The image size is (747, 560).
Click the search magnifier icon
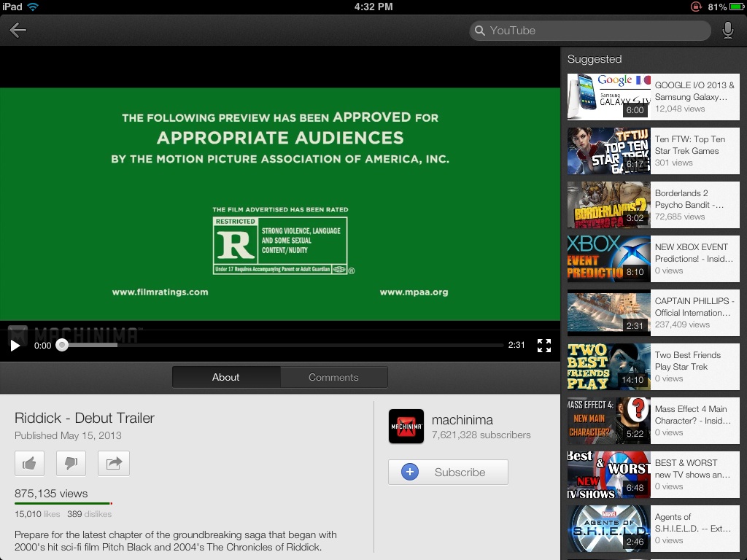(480, 31)
